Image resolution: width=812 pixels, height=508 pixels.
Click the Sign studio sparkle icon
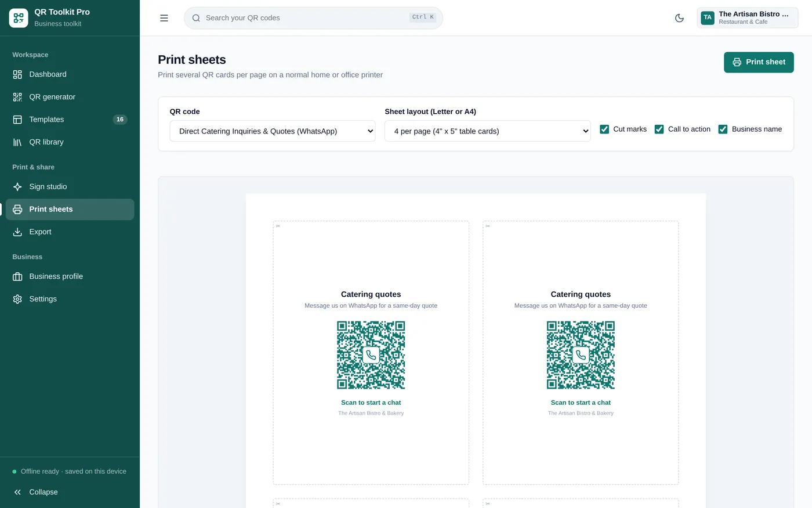click(17, 187)
